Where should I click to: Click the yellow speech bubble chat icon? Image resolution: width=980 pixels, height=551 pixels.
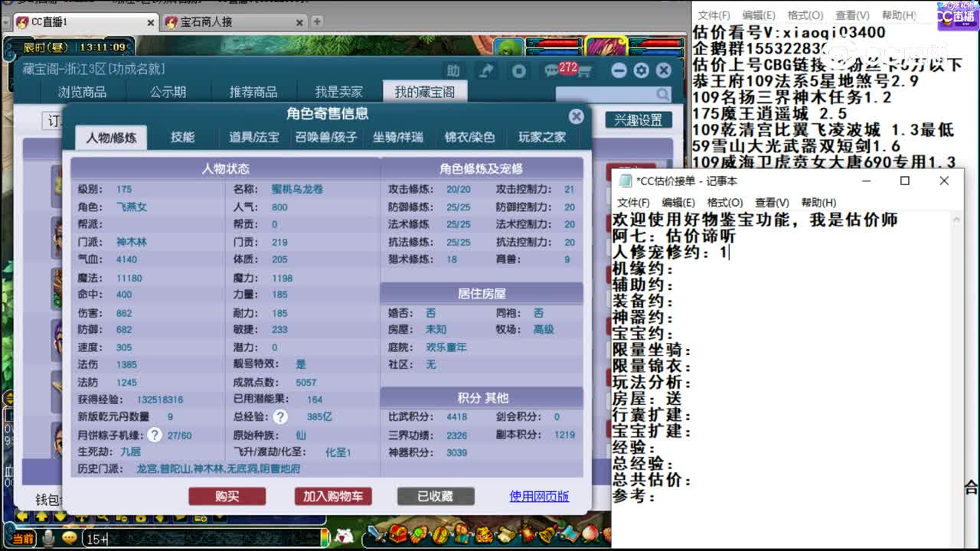point(70,538)
